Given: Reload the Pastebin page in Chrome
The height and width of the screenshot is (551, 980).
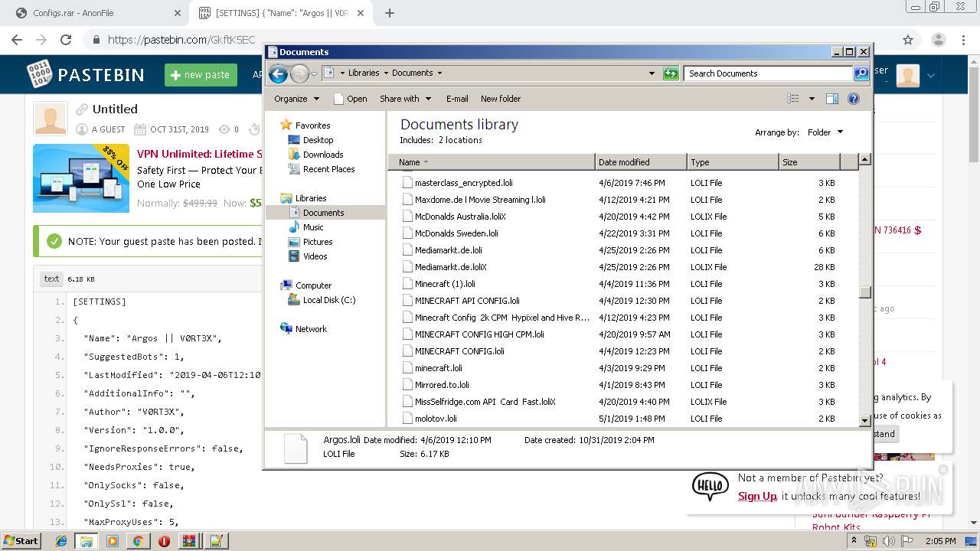Looking at the screenshot, I should tap(66, 40).
